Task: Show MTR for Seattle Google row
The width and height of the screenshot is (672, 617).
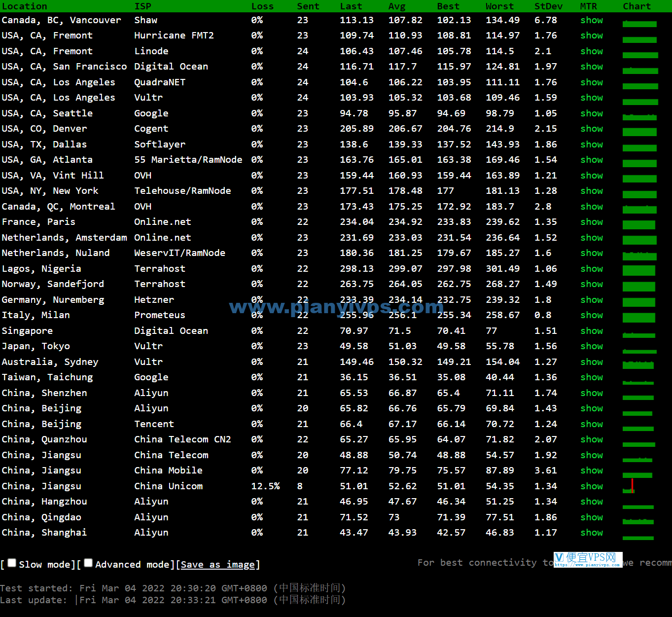Action: (x=592, y=113)
